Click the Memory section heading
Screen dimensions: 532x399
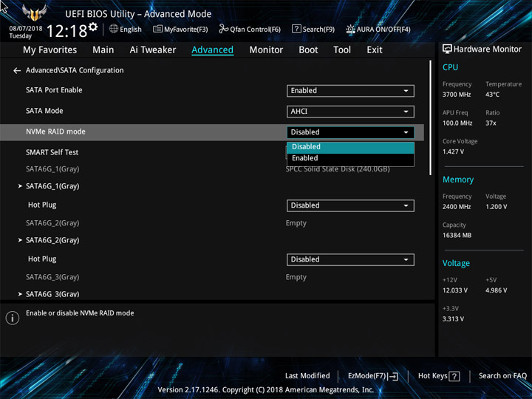[458, 180]
